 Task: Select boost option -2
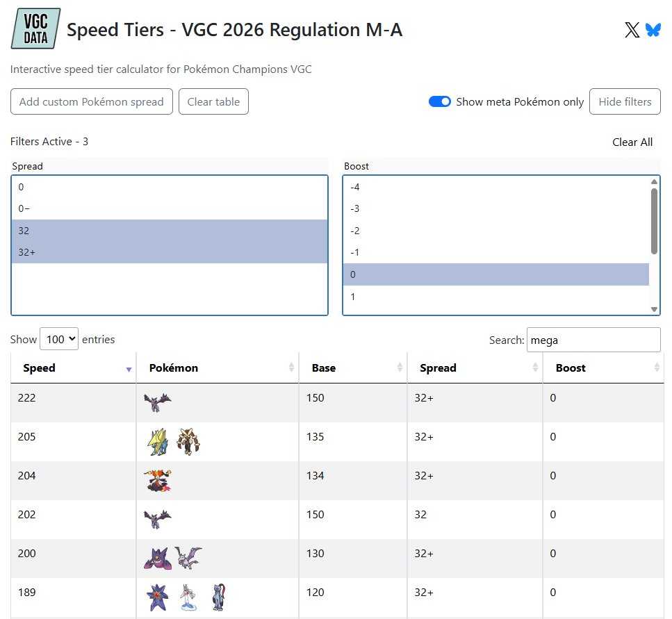click(x=496, y=231)
